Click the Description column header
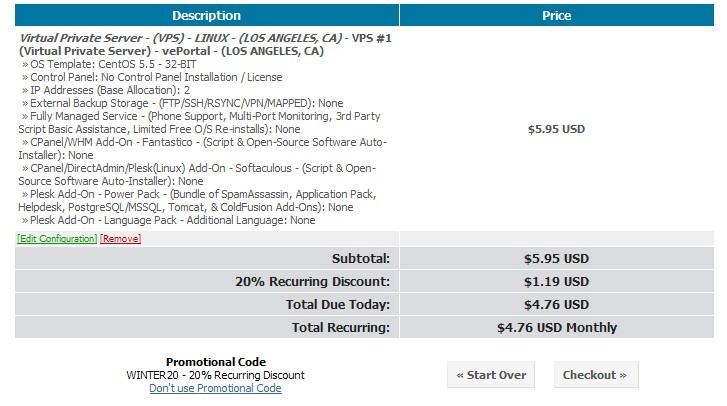This screenshot has height=406, width=727. pyautogui.click(x=207, y=15)
